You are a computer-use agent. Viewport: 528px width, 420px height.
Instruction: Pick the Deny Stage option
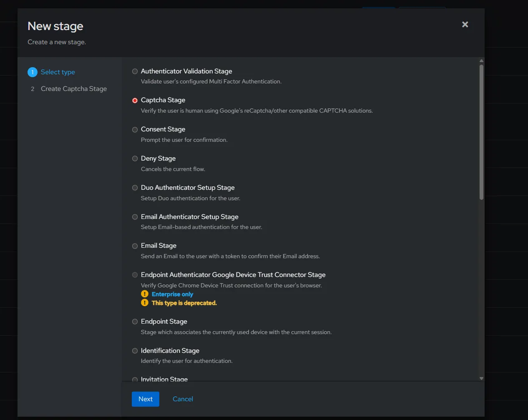pyautogui.click(x=135, y=158)
